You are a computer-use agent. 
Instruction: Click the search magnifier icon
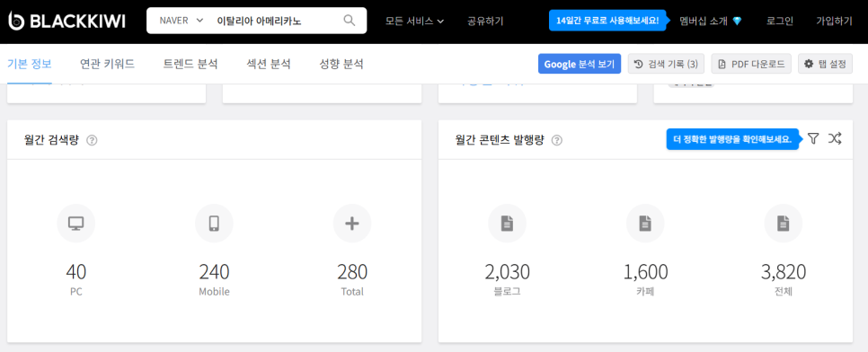pyautogui.click(x=349, y=21)
